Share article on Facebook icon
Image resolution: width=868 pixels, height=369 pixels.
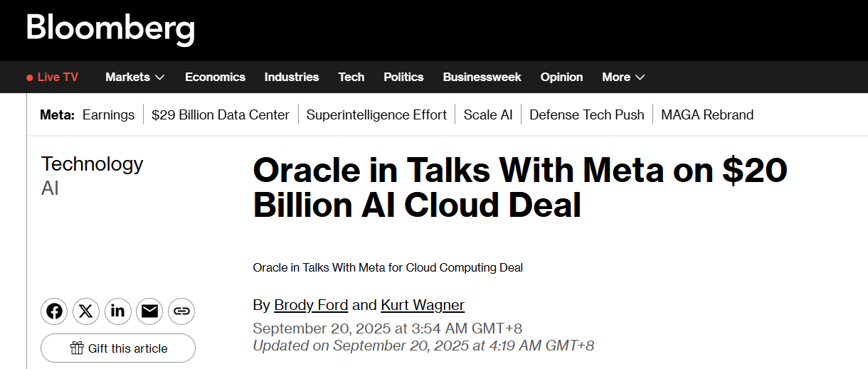(x=54, y=311)
